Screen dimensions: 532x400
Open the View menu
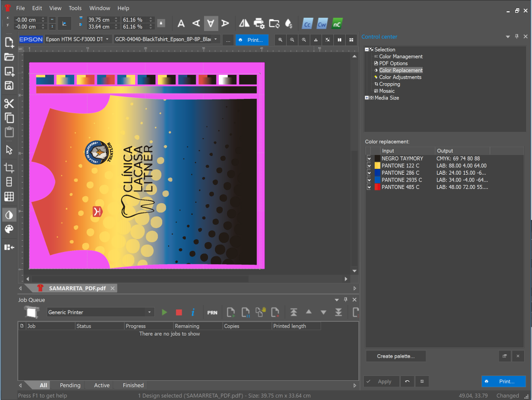tap(55, 8)
